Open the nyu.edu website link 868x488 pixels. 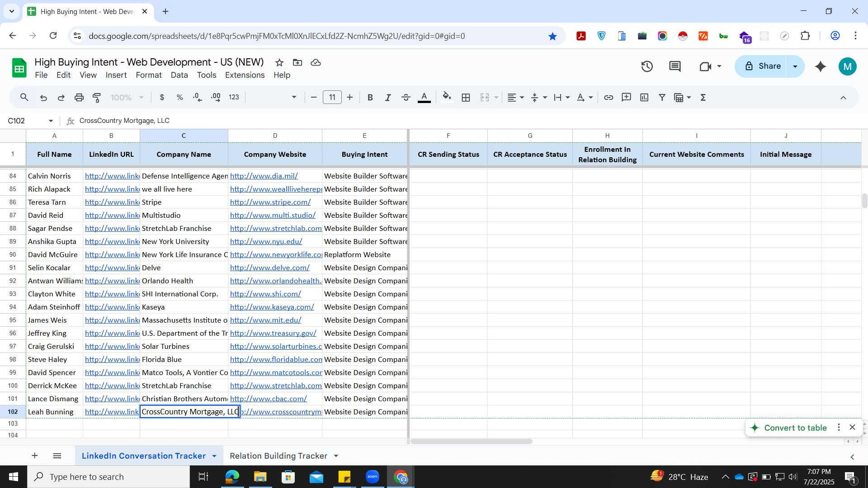266,241
